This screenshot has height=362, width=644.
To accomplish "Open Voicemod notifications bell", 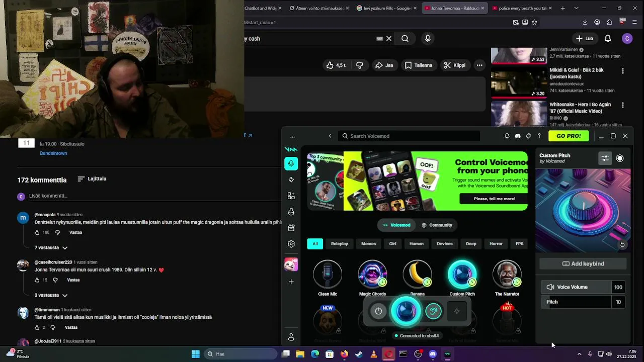I will 507,136.
